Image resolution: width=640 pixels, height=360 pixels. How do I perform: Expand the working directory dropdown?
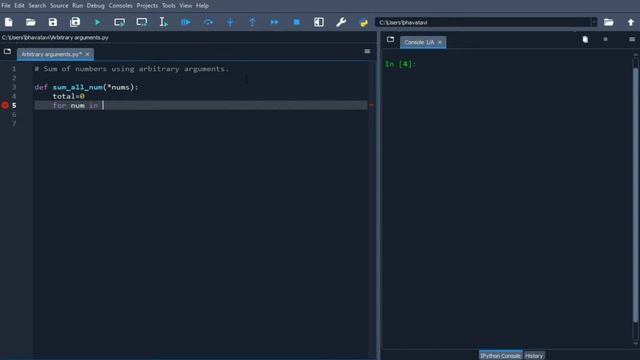(x=594, y=22)
